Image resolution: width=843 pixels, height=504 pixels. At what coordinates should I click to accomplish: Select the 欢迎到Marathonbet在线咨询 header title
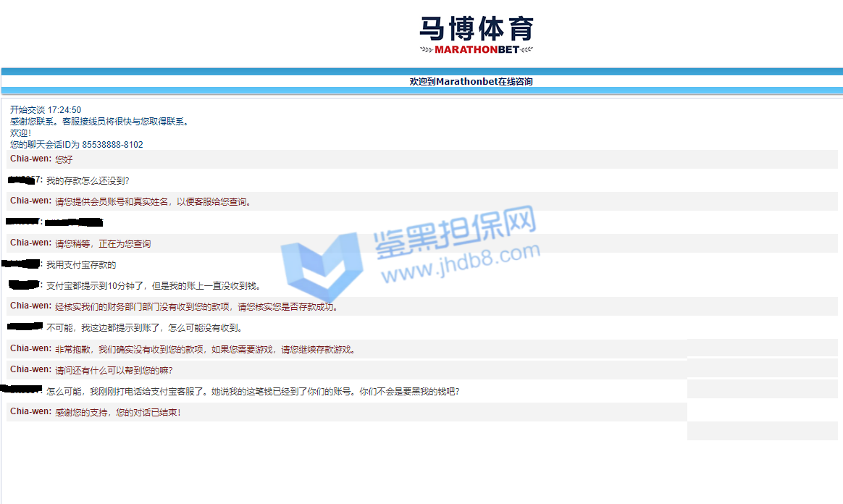471,82
